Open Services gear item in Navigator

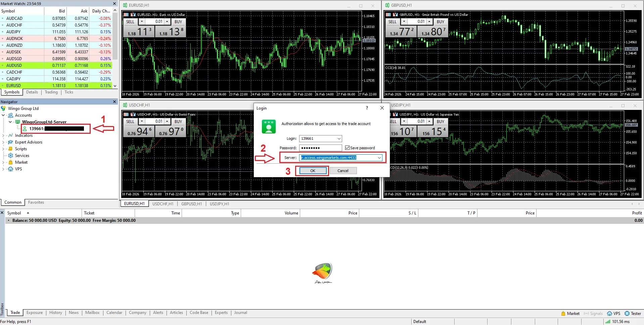point(22,156)
